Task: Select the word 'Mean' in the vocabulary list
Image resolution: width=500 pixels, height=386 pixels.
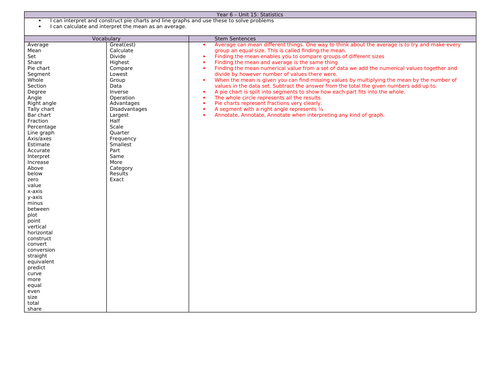Action: [x=34, y=51]
